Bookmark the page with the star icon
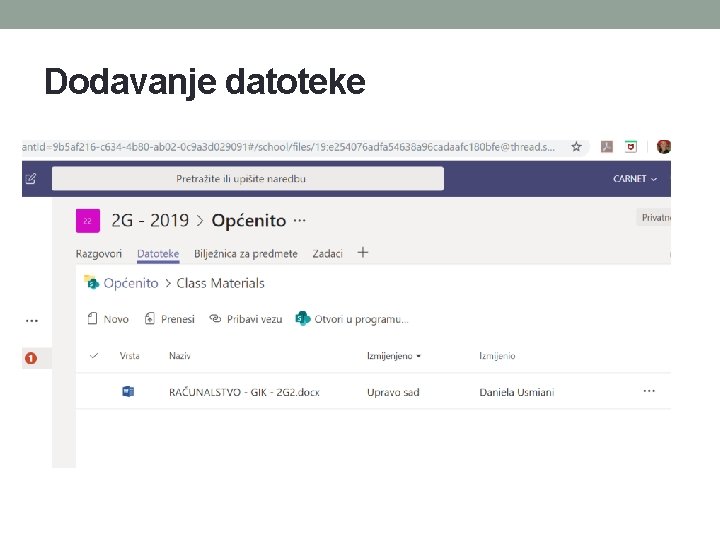 pos(576,146)
